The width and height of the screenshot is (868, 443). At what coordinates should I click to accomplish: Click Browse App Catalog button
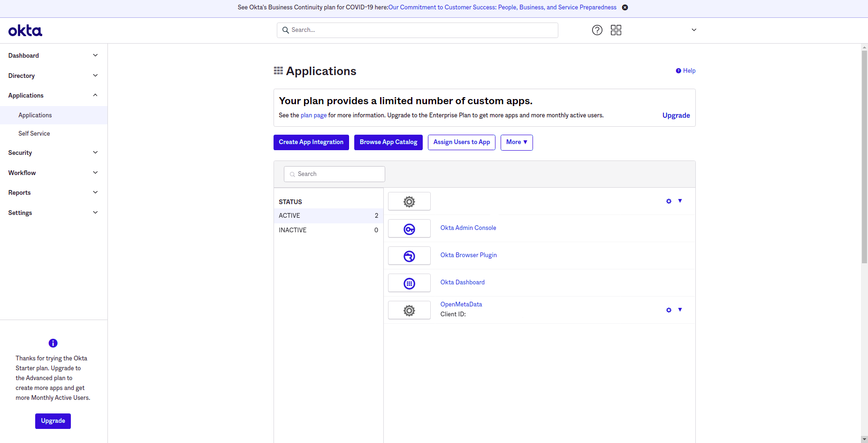coord(388,142)
